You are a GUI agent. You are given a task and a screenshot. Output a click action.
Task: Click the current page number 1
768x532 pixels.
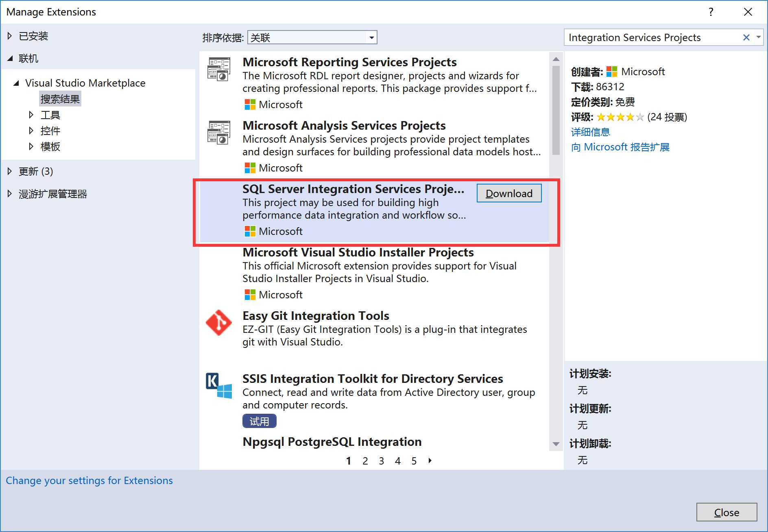[349, 461]
